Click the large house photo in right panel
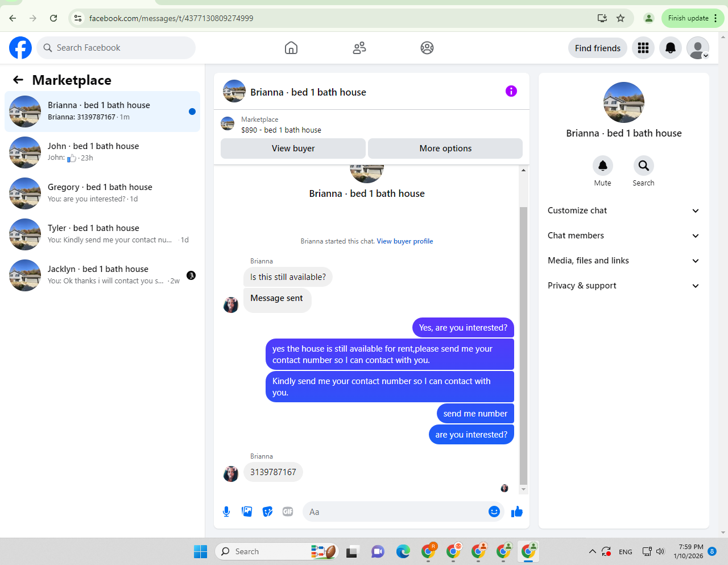The image size is (728, 565). tap(624, 102)
